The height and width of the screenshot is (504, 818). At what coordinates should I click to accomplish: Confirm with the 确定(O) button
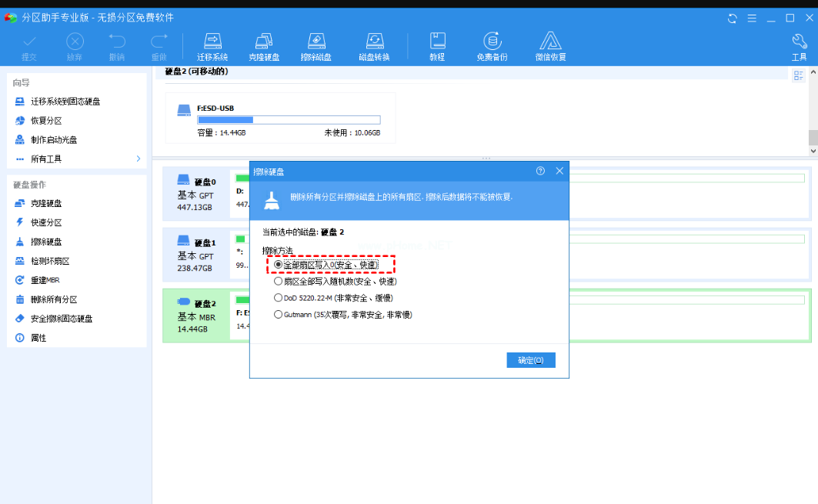[531, 360]
